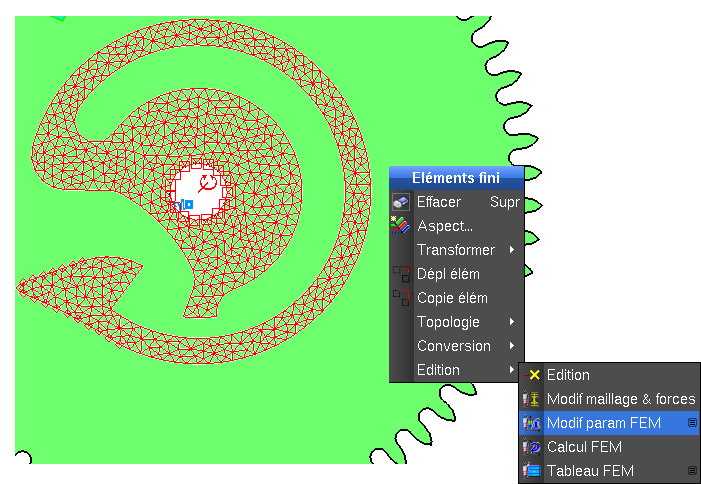This screenshot has width=701, height=484.
Task: Click options marker beside Modif param FEM
Action: (x=692, y=422)
